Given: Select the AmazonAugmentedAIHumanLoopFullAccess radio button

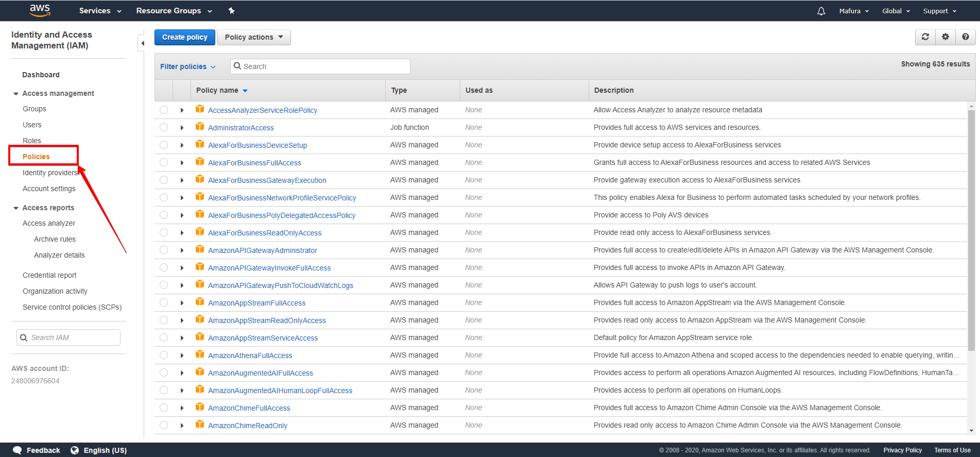Looking at the screenshot, I should [x=164, y=390].
